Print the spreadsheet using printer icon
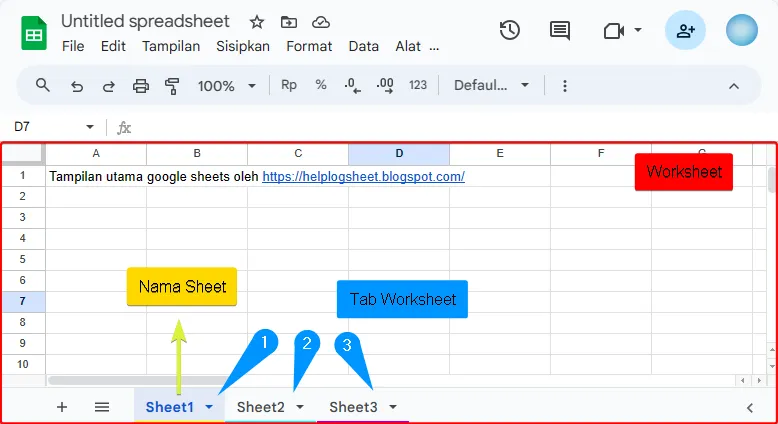The width and height of the screenshot is (778, 424). click(x=141, y=86)
